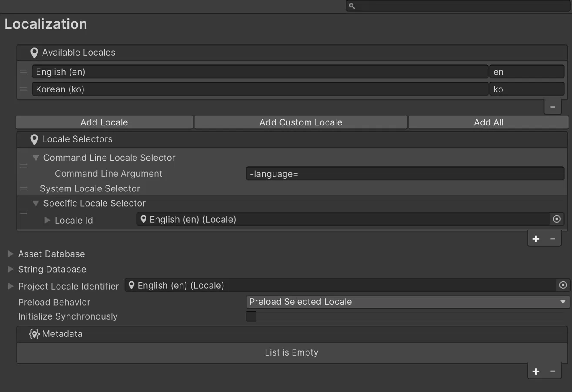This screenshot has width=572, height=392.
Task: Click the search magnifier icon
Action: pos(352,6)
